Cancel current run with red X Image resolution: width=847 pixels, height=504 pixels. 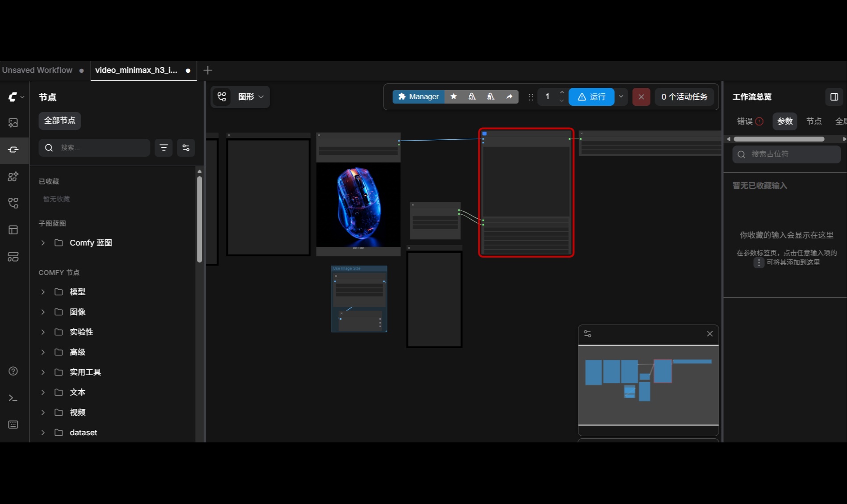click(x=641, y=97)
